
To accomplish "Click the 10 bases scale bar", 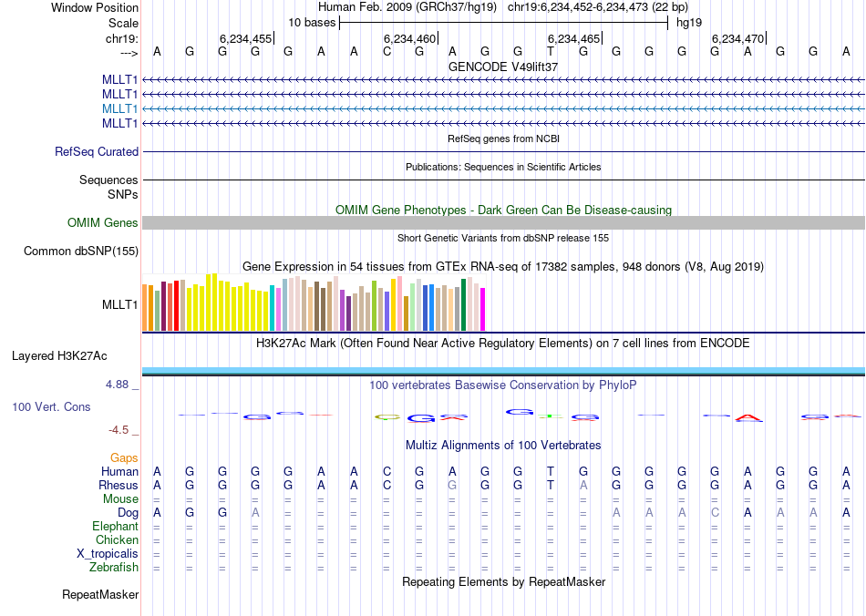I will [503, 22].
